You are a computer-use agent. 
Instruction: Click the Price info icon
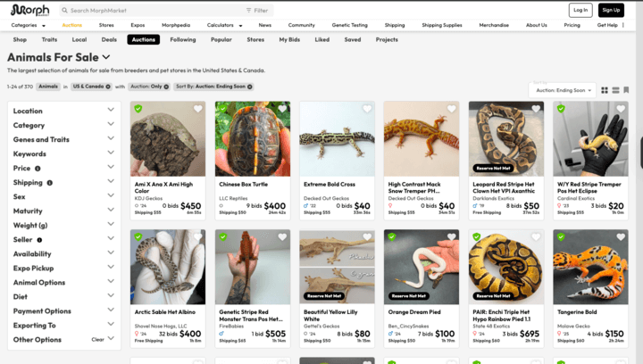(x=38, y=168)
